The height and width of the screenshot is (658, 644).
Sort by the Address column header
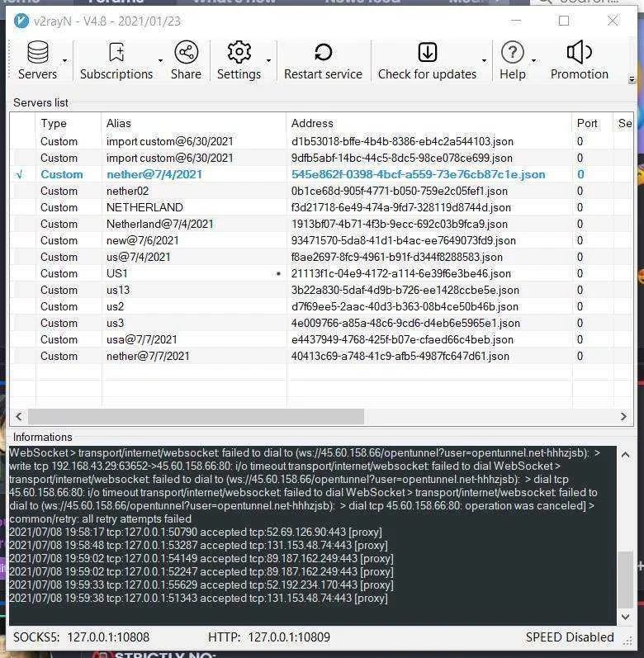[x=429, y=123]
